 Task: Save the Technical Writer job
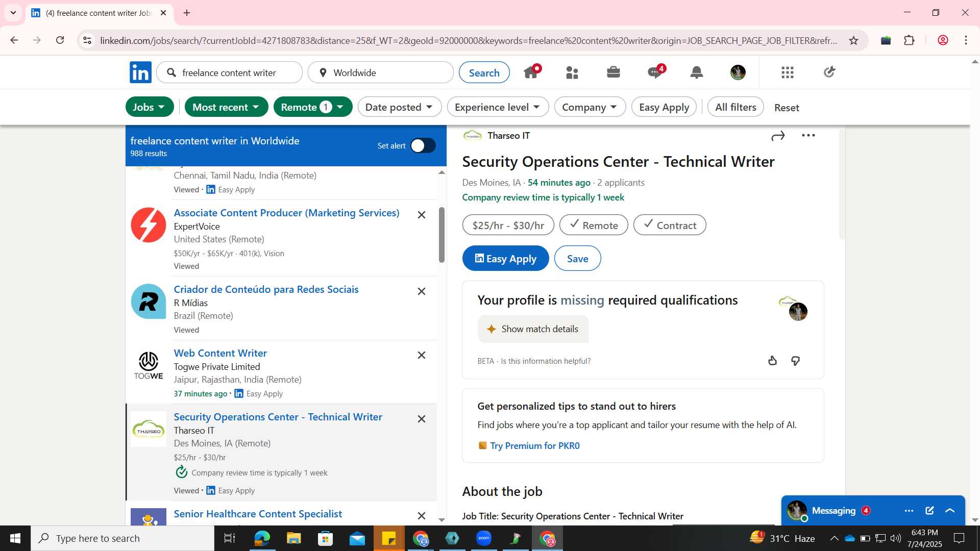click(x=577, y=258)
